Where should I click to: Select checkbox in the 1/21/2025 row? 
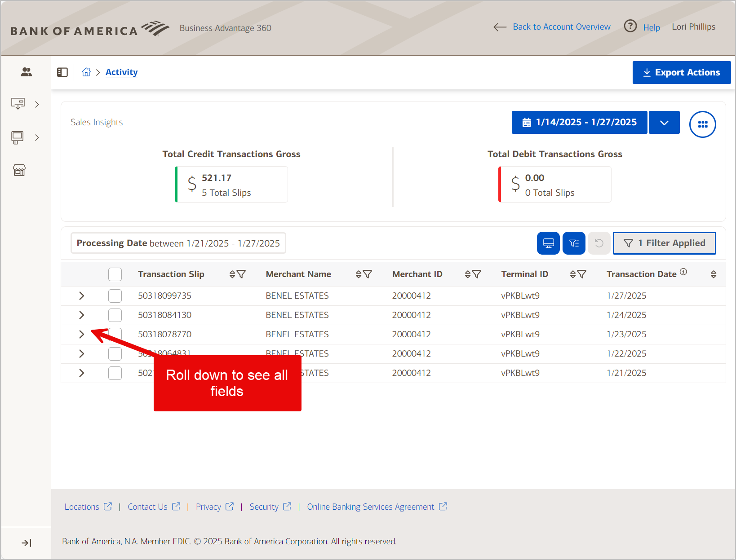tap(115, 373)
